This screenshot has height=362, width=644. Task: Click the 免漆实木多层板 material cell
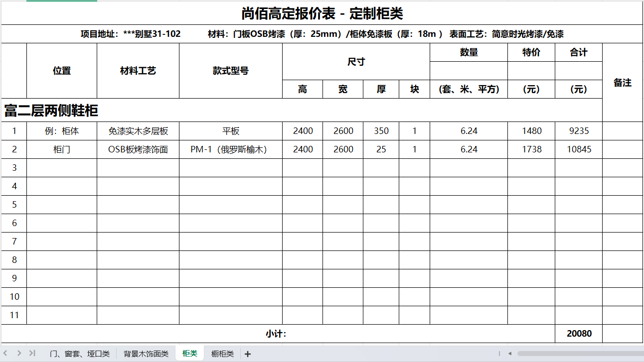tap(138, 131)
